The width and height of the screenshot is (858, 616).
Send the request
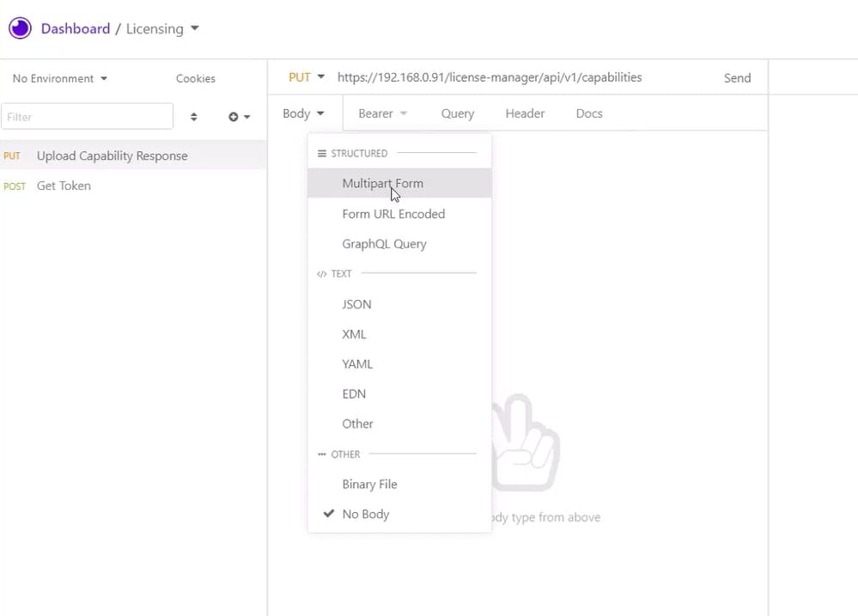(x=737, y=78)
